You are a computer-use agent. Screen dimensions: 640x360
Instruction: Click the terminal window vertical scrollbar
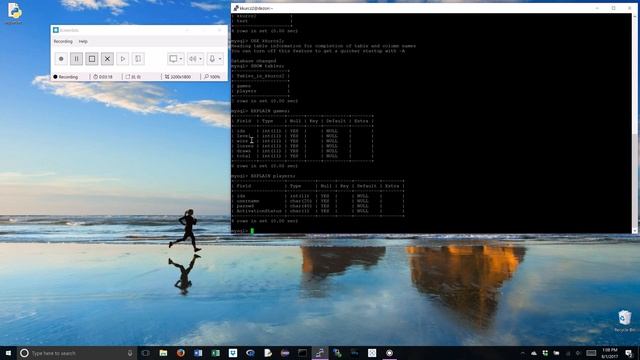click(635, 122)
